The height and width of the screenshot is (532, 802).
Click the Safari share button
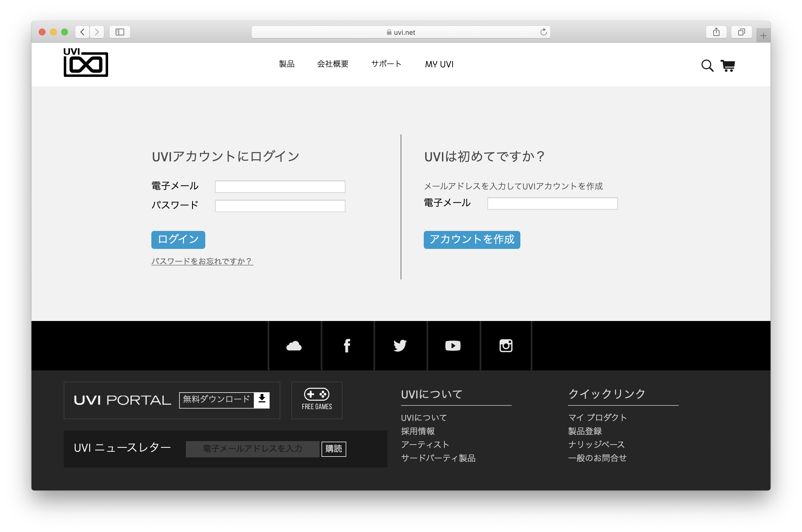pos(716,32)
